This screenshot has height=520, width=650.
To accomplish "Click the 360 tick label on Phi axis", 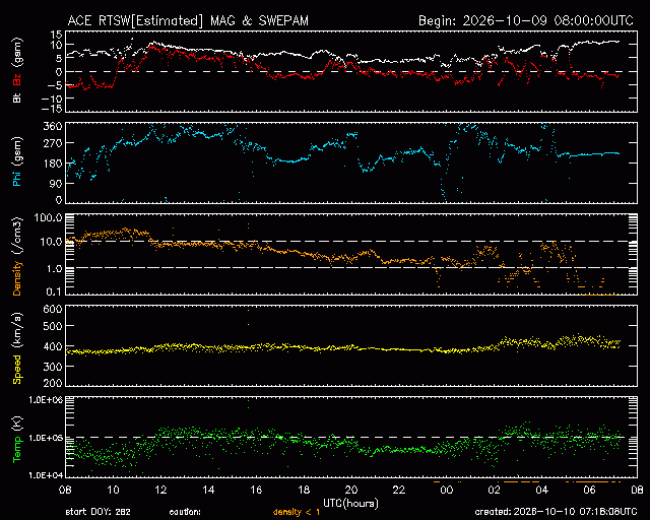I will point(53,126).
